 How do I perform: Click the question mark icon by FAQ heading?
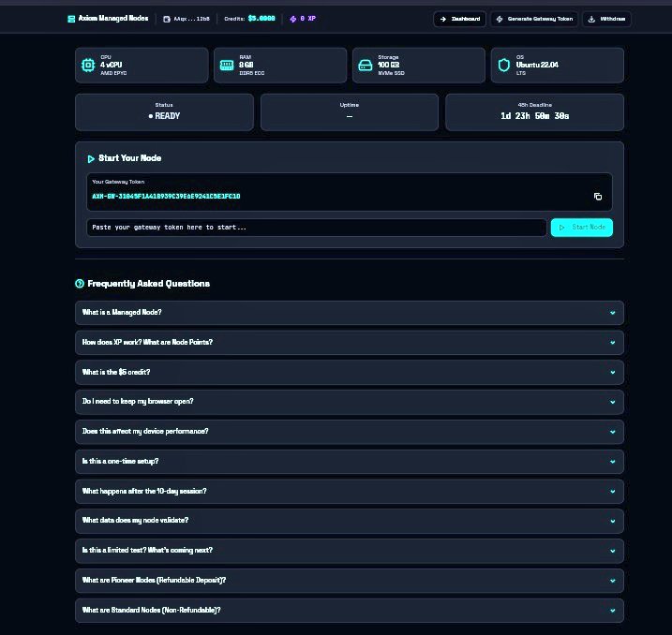coord(80,284)
